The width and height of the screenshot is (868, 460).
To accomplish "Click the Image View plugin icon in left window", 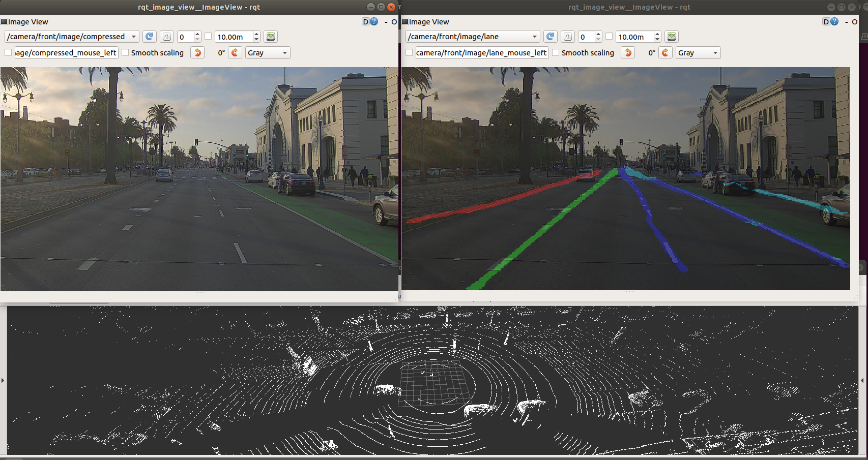I will coord(4,21).
